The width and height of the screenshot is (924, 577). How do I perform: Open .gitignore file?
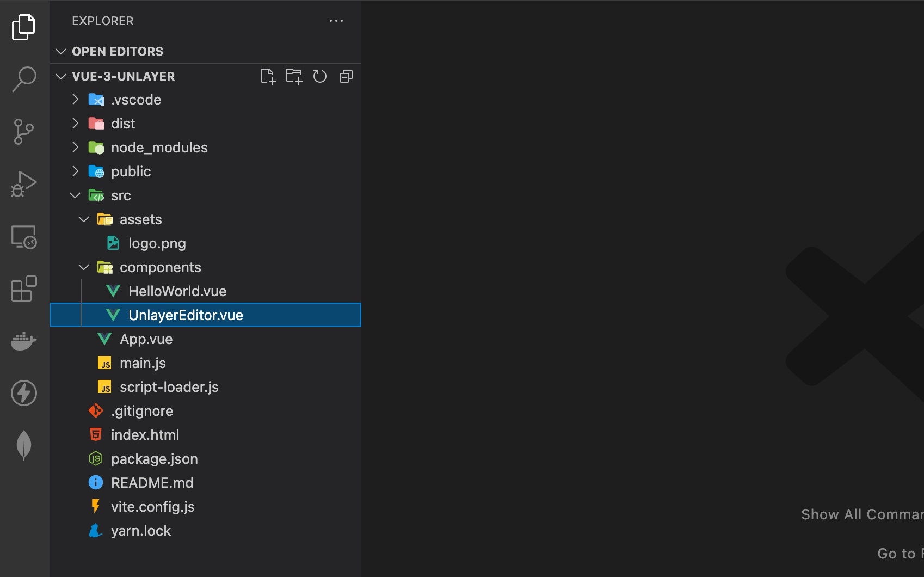coord(206,411)
